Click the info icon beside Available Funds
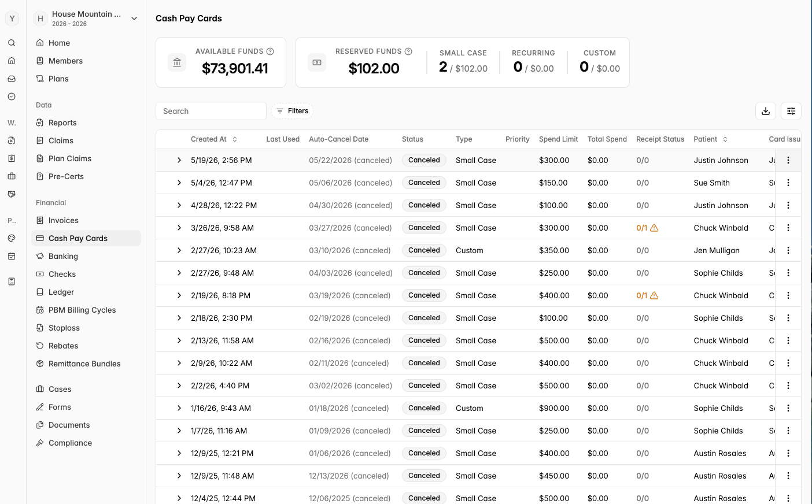Screen dimensions: 812x504 (270, 51)
